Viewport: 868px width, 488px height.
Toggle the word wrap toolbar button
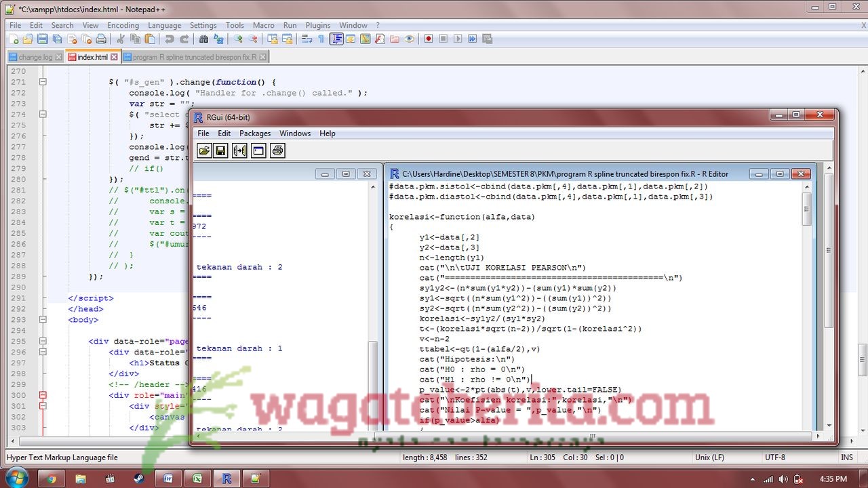pyautogui.click(x=307, y=39)
